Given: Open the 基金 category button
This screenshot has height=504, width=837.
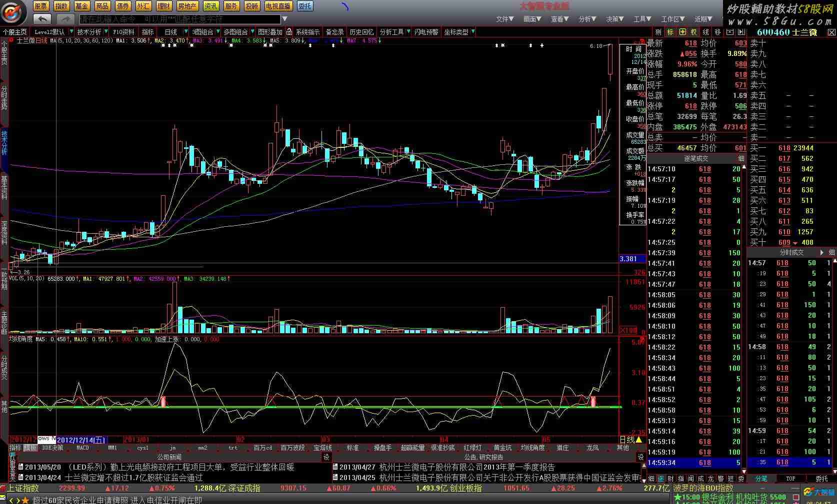Looking at the screenshot, I should coord(82,6).
